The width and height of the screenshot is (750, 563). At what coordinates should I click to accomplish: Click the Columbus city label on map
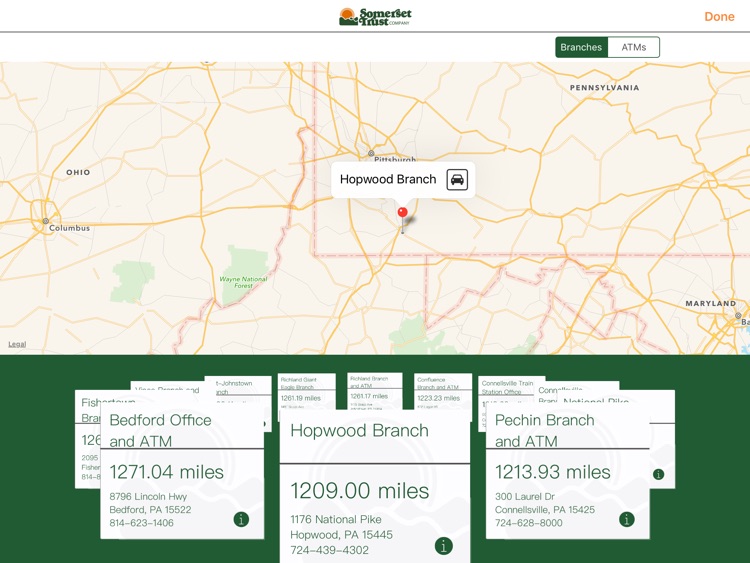[x=69, y=228]
